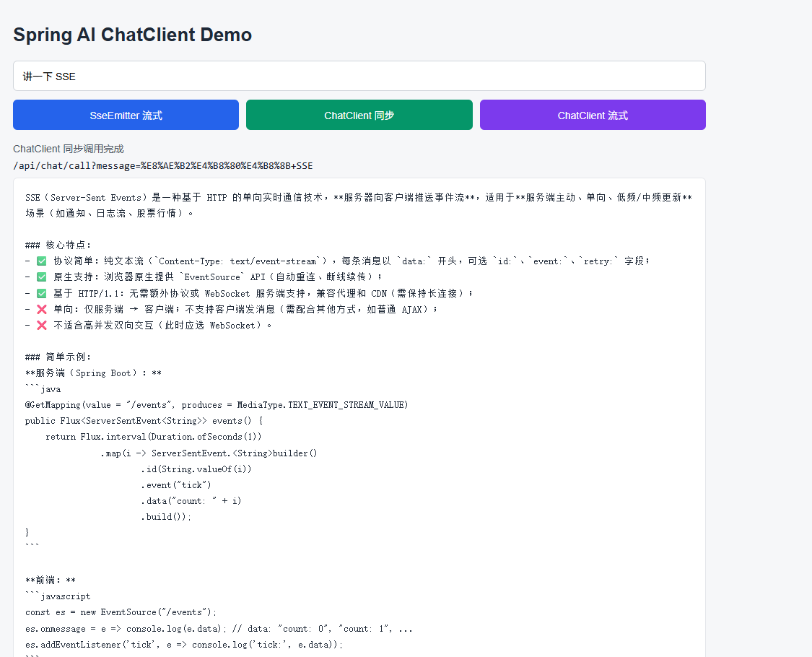Click the es.onmessage console.log line
Image resolution: width=812 pixels, height=657 pixels.
(219, 629)
